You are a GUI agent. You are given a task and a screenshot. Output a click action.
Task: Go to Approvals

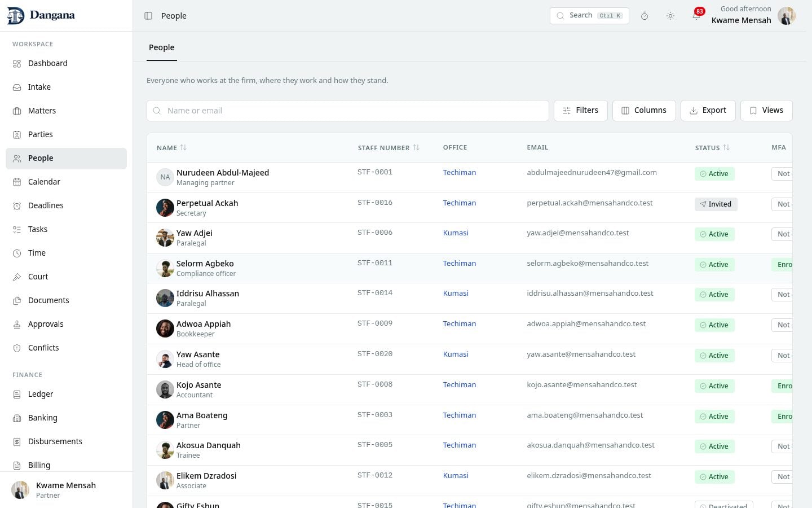click(x=66, y=324)
